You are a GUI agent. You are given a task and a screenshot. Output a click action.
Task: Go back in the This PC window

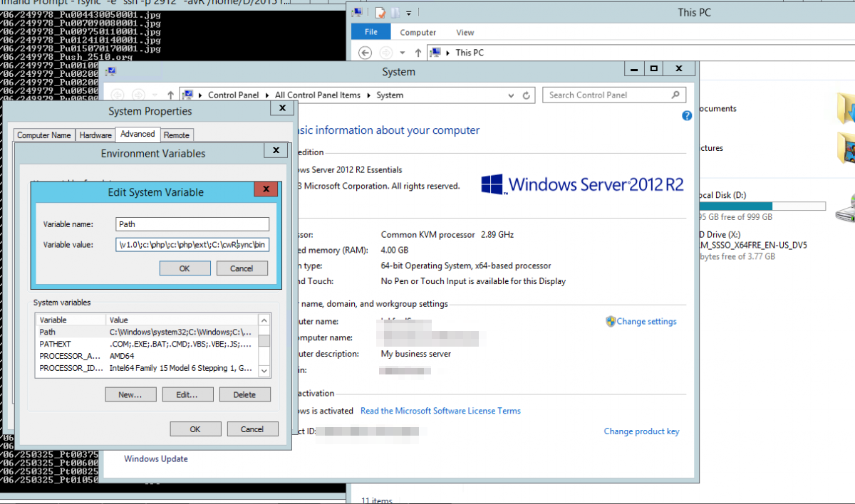click(x=365, y=52)
